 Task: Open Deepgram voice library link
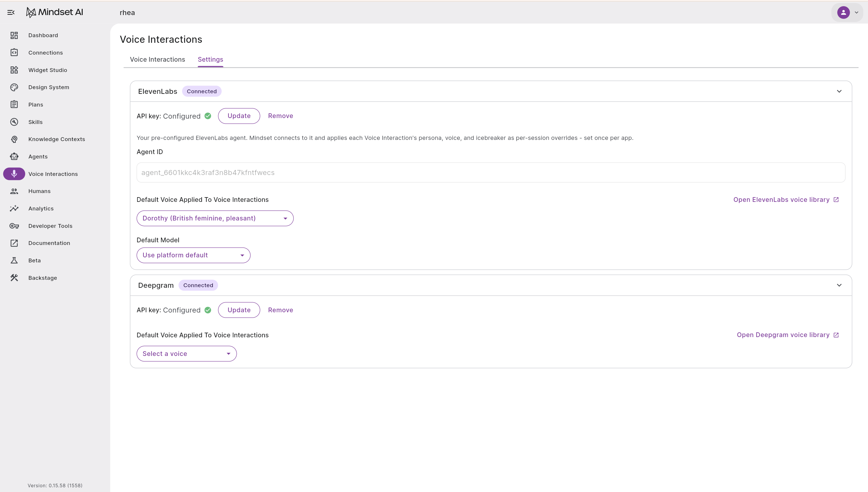pyautogui.click(x=788, y=335)
